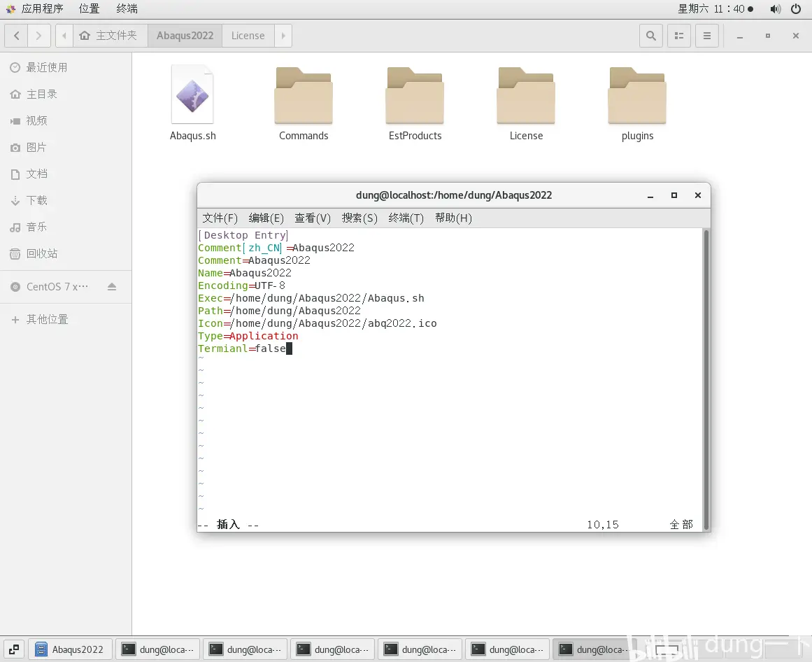
Task: Select the Commands folder icon
Action: [x=304, y=96]
